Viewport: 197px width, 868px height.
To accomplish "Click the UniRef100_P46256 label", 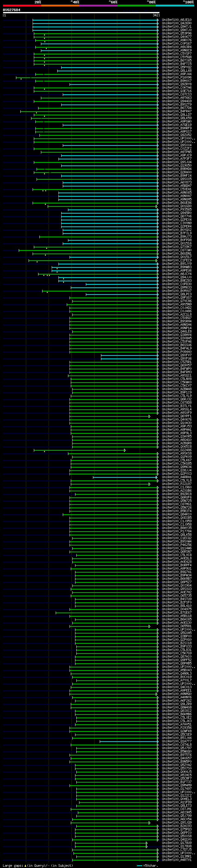I will (177, 545).
